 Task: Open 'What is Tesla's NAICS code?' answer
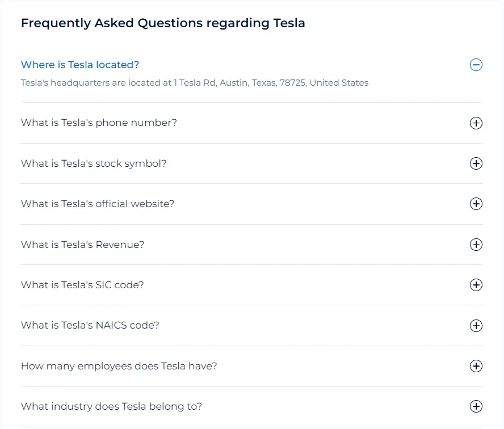[90, 325]
